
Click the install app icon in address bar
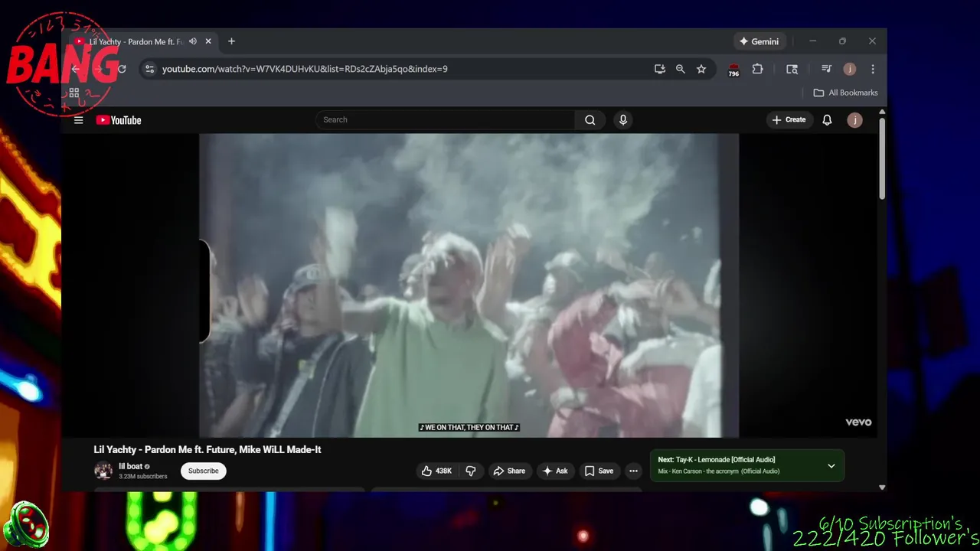click(660, 69)
